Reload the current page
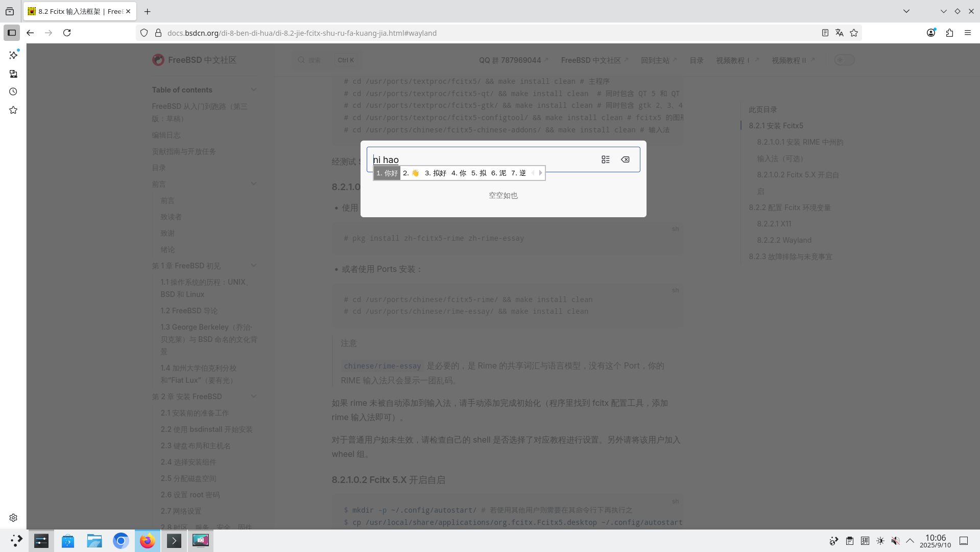 click(x=67, y=33)
